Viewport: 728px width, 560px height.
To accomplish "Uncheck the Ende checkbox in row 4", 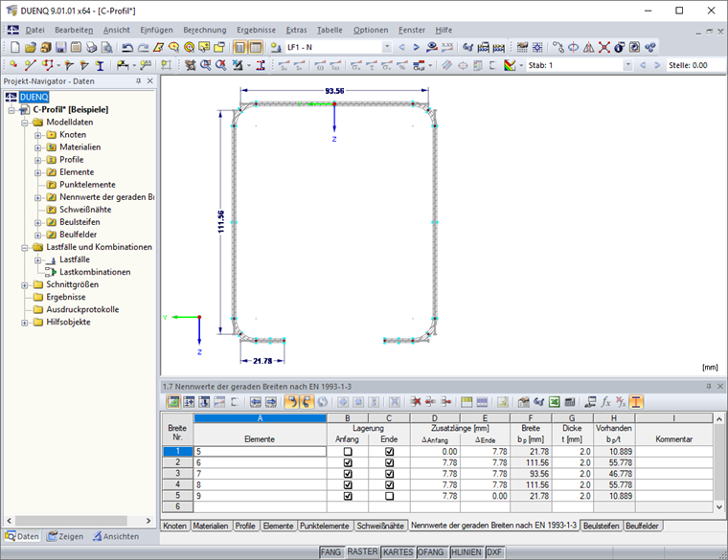I will 389,484.
